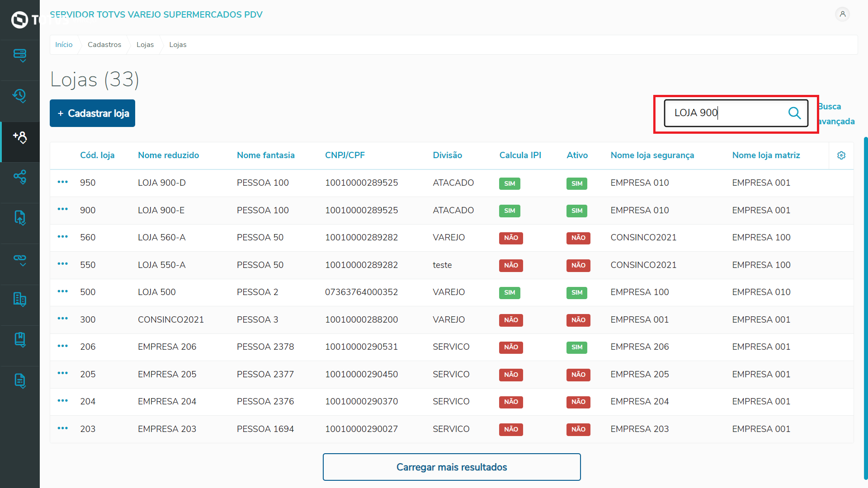Sort by Cód. loja column header

(97, 155)
